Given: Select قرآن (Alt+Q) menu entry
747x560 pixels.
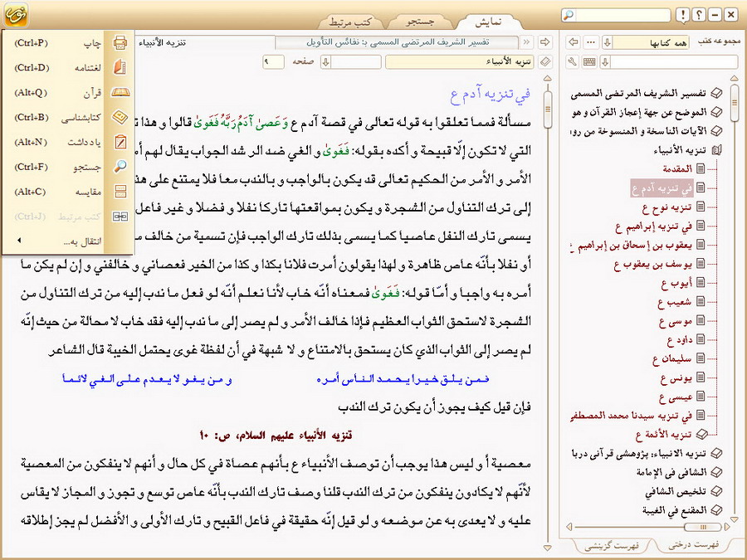Looking at the screenshot, I should click(x=68, y=92).
